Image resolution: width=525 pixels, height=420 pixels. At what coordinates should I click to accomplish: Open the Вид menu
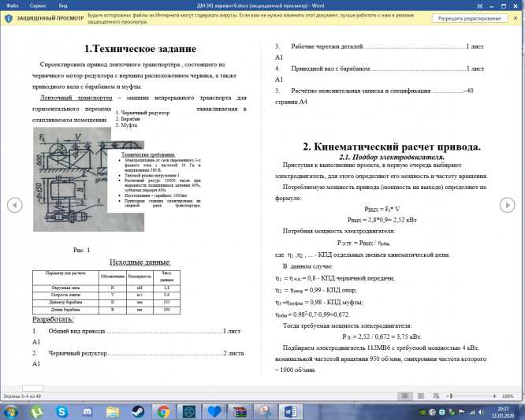(63, 6)
